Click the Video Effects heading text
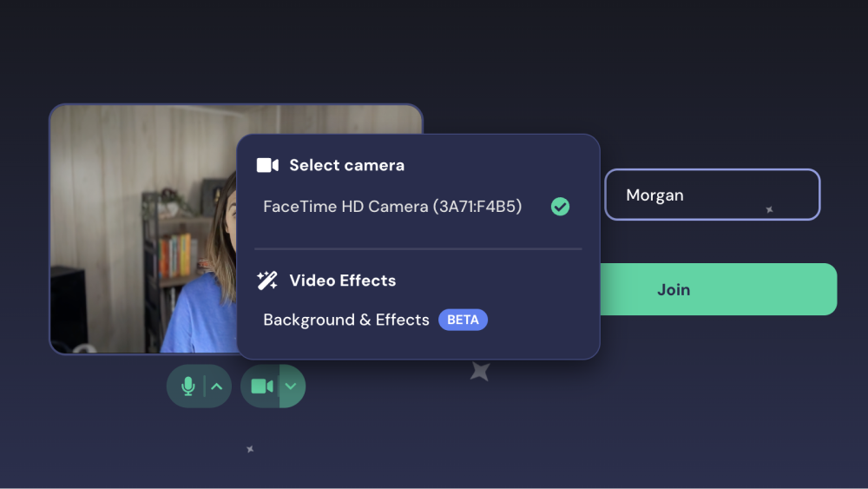 point(343,281)
